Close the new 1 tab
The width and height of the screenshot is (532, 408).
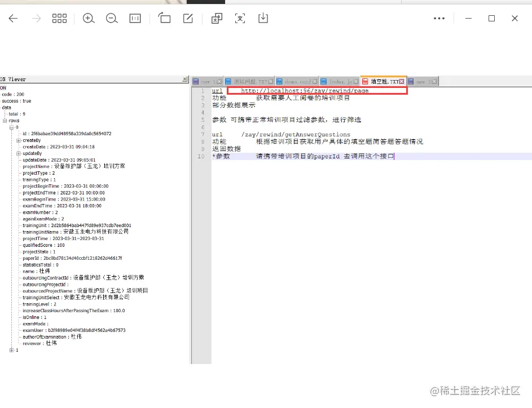point(219,82)
